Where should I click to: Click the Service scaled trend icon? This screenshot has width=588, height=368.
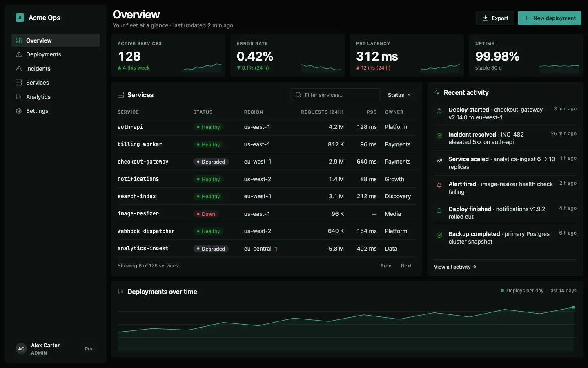(439, 160)
